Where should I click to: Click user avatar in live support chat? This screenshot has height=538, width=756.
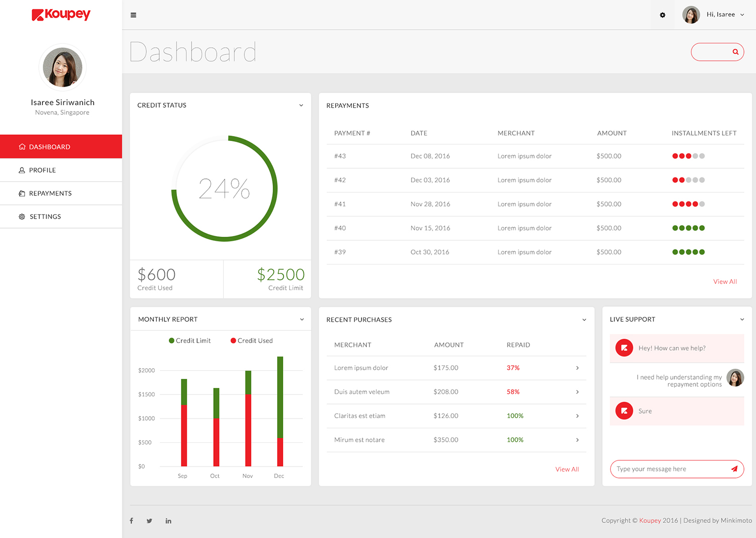(735, 378)
